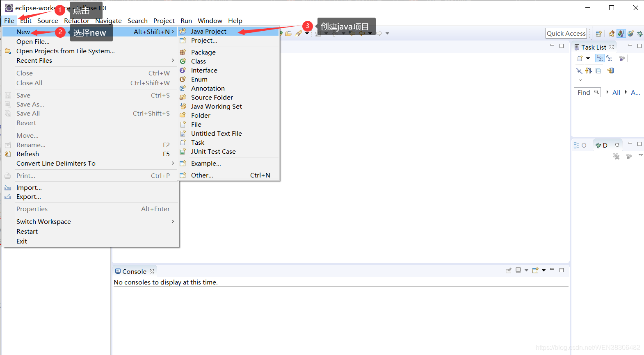Open the Open Perspective toolbar icon
This screenshot has height=355, width=644.
coord(599,34)
